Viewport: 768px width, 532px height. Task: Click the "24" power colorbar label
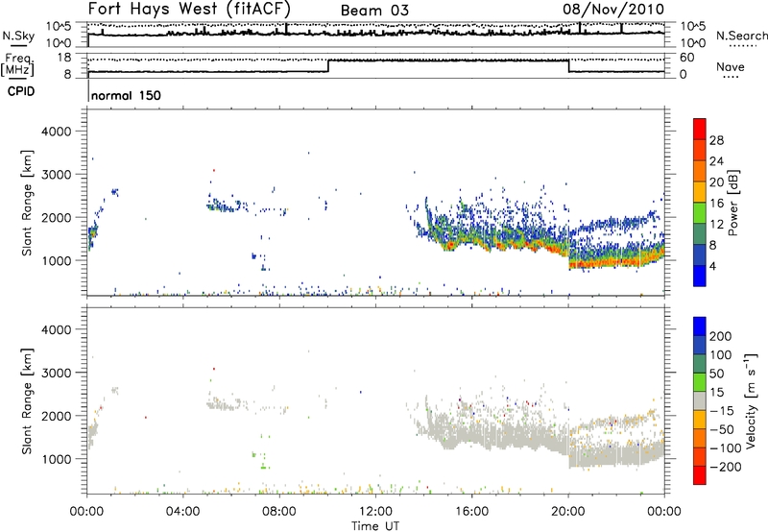pyautogui.click(x=716, y=161)
